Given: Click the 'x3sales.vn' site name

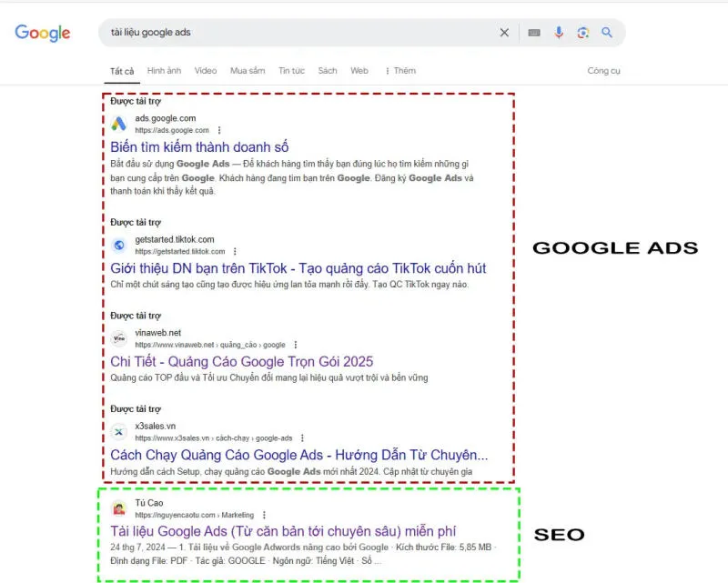Looking at the screenshot, I should [155, 427].
